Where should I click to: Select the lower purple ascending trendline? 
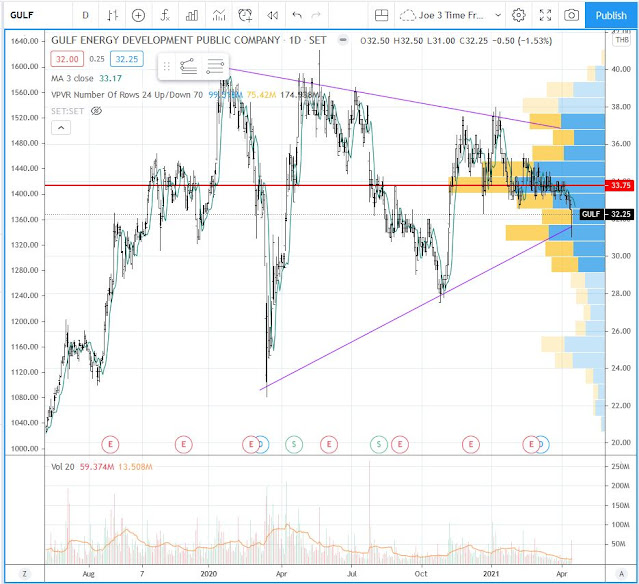[x=416, y=308]
